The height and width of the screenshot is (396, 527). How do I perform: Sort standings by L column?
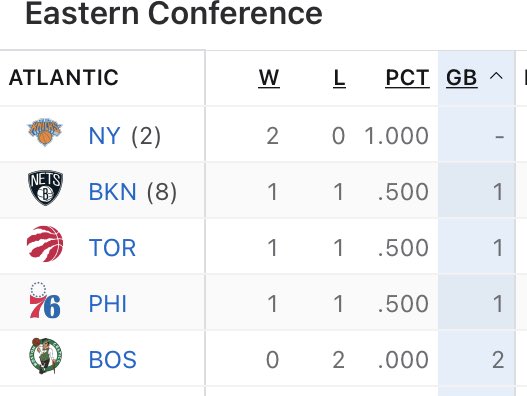(x=339, y=78)
